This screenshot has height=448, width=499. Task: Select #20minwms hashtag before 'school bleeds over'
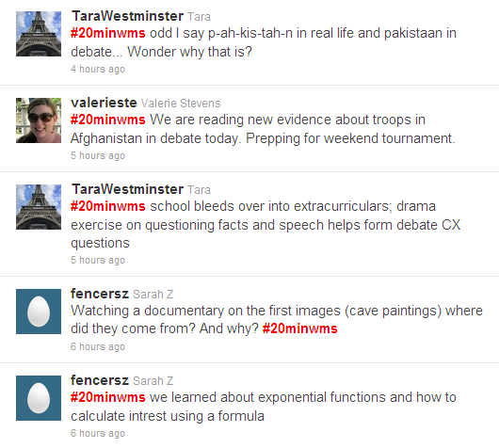click(108, 206)
